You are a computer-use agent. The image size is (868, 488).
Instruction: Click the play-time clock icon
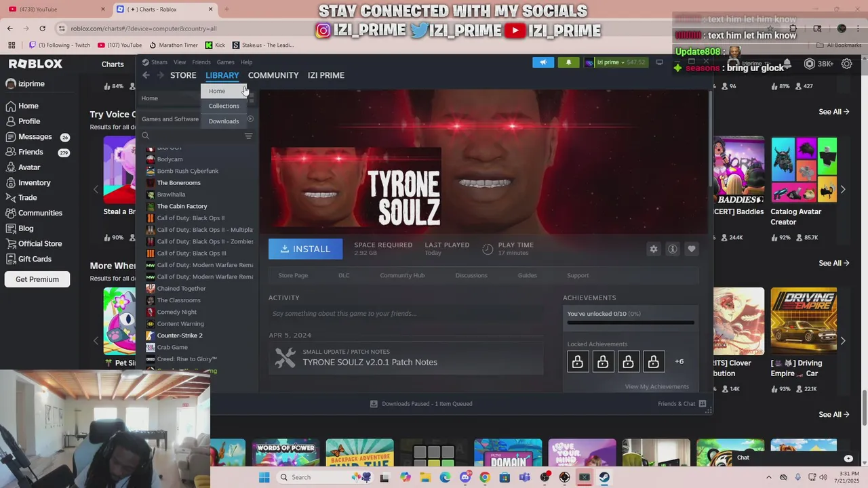pos(487,249)
